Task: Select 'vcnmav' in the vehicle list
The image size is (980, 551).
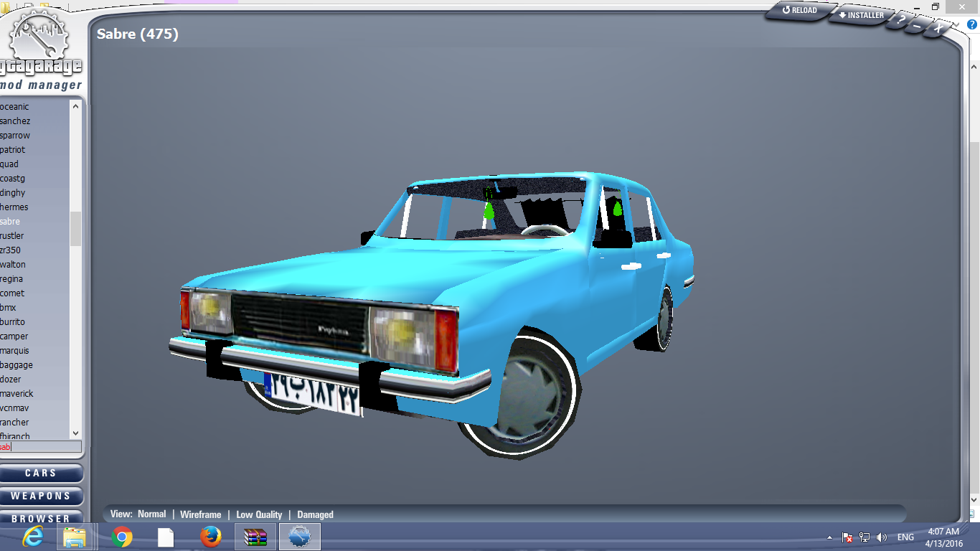Action: coord(15,408)
